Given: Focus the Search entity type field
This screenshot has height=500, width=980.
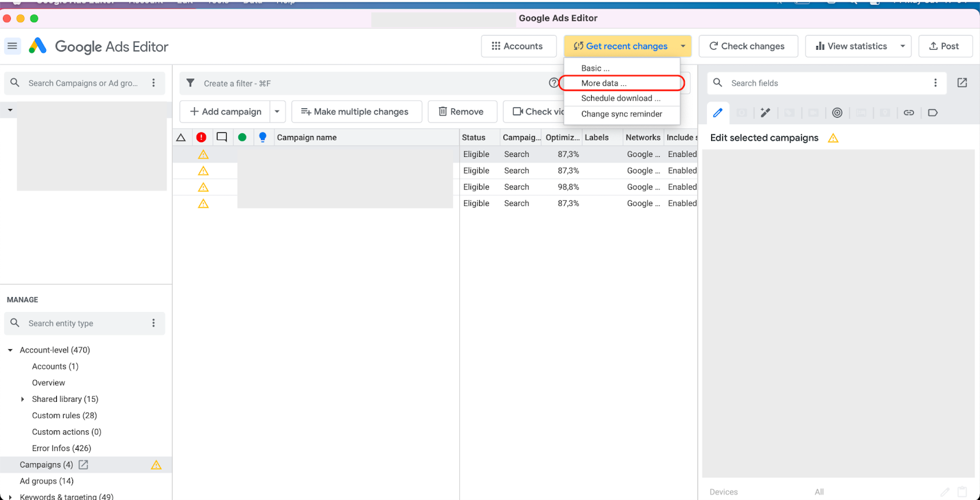Looking at the screenshot, I should pyautogui.click(x=83, y=323).
